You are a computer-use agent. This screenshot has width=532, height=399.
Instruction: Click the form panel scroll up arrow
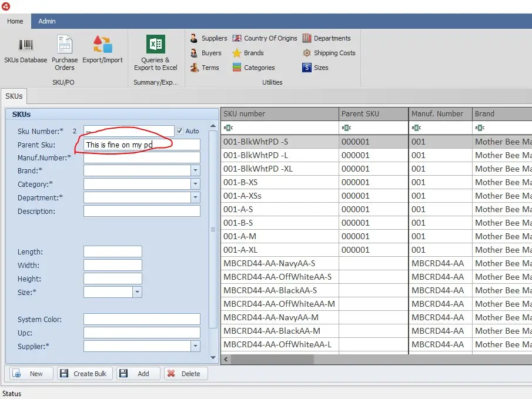[213, 126]
